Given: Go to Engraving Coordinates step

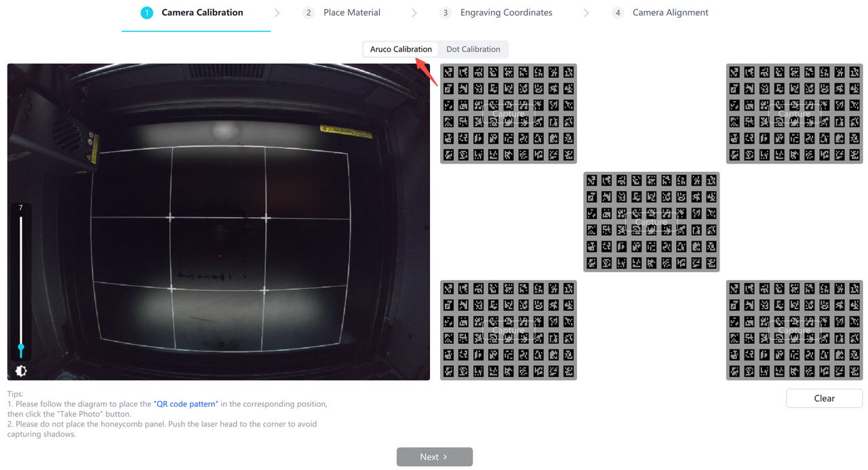Looking at the screenshot, I should point(506,13).
